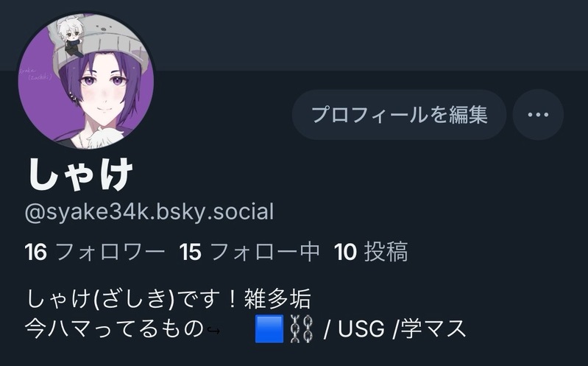Click the @syake34k.bsky.social handle

point(149,211)
